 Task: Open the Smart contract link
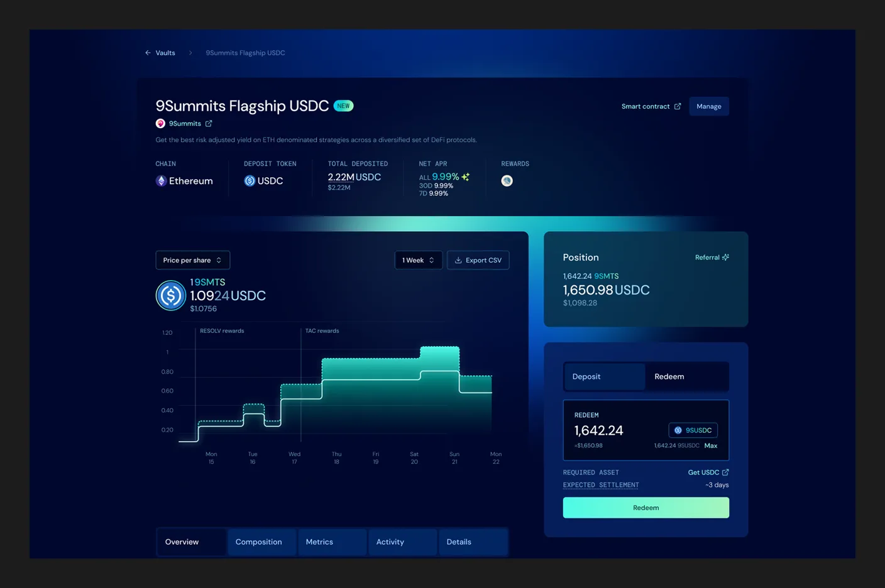(x=651, y=106)
